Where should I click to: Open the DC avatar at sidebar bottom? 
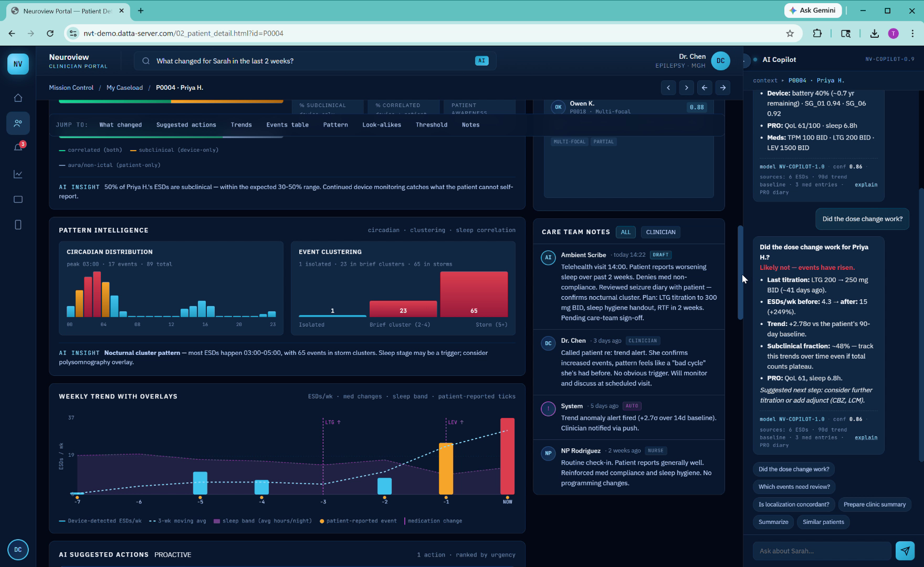click(18, 550)
